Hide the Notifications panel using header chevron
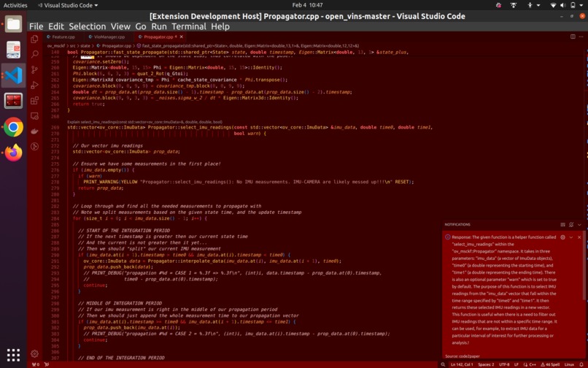This screenshot has width=588, height=368. [x=579, y=225]
